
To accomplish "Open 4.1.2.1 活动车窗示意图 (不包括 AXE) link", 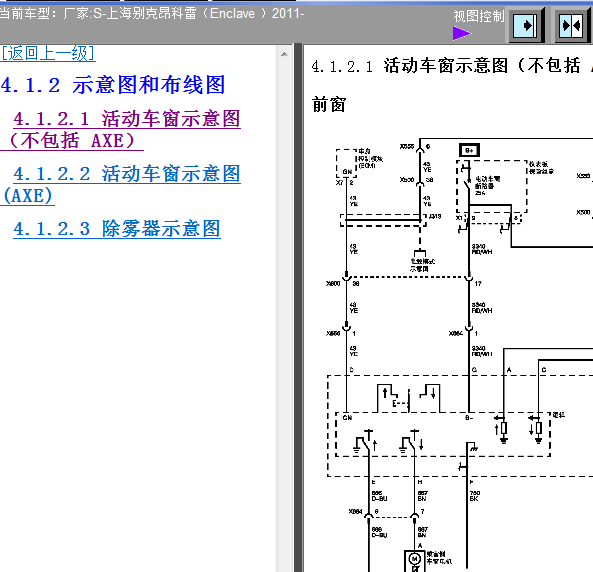I will coord(121,130).
